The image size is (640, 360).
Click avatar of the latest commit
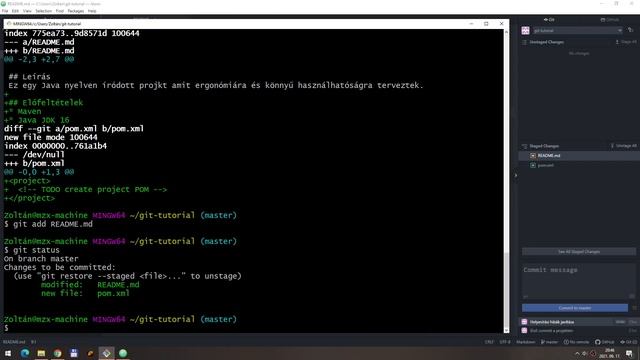coord(524,322)
